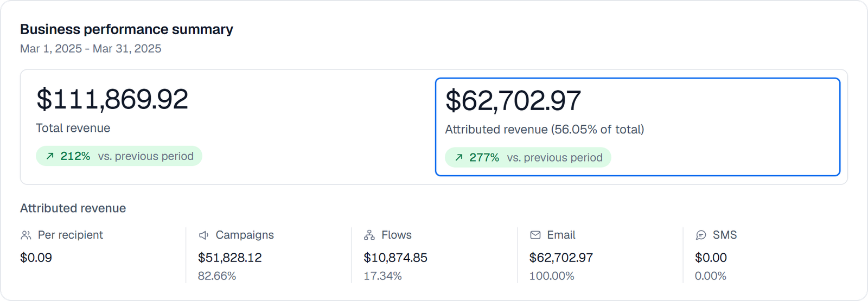This screenshot has width=868, height=301.
Task: Click the $0.09 per recipient value
Action: pos(36,258)
